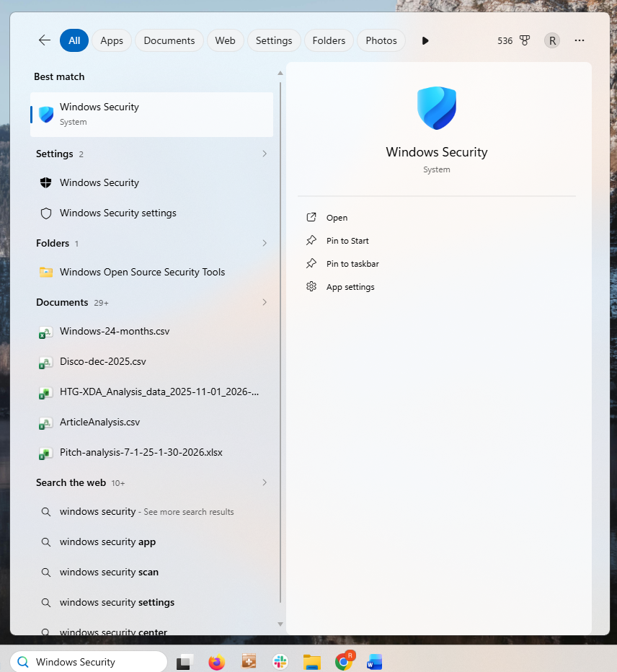Screen dimensions: 617x672
Task: Open Windows Security under Settings
Action: [151, 182]
